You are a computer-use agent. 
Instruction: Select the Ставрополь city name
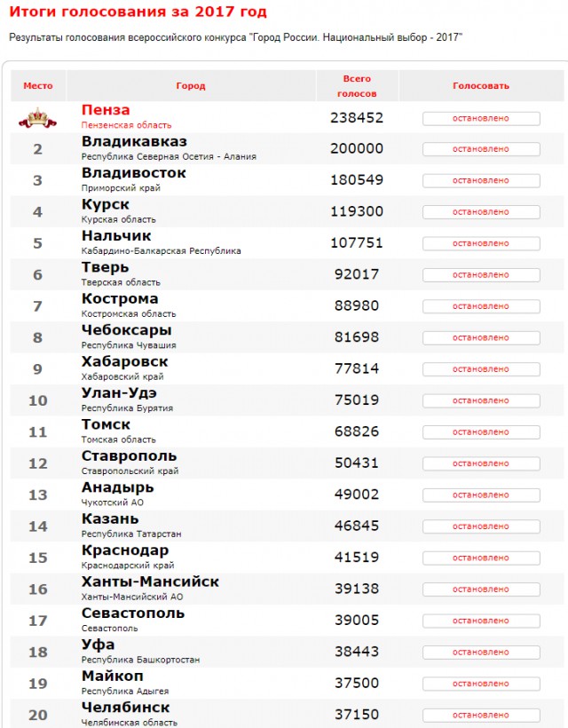(129, 456)
